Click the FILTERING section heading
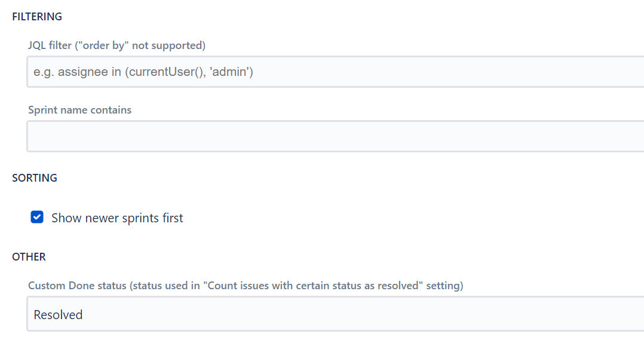Screen dimensions: 644x340 [37, 17]
